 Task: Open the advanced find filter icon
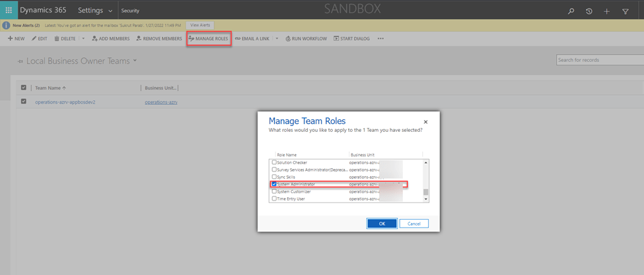pyautogui.click(x=626, y=11)
